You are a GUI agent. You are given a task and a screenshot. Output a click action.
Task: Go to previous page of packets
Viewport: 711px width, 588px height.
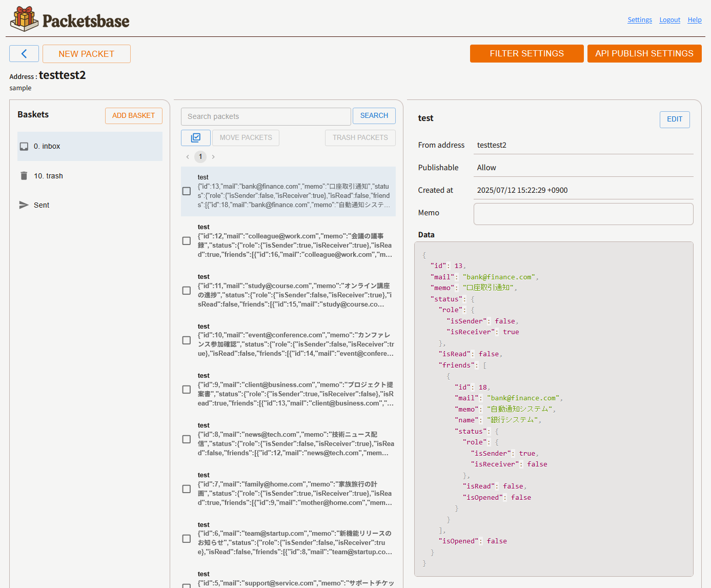pos(188,157)
